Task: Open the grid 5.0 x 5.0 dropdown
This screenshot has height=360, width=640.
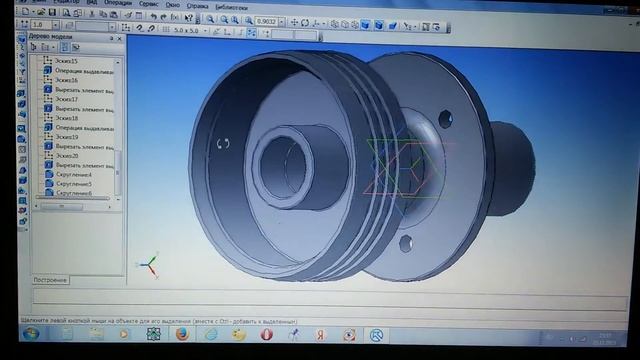Action: pyautogui.click(x=205, y=31)
